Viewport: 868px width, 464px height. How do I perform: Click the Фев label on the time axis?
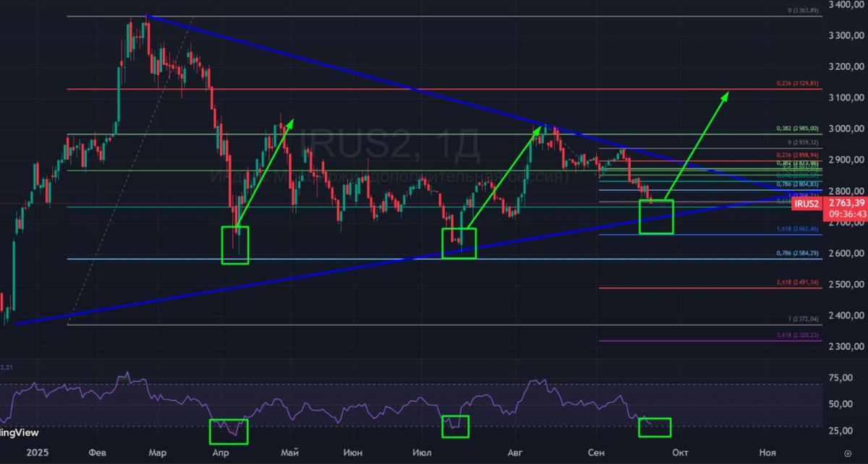coord(96,452)
